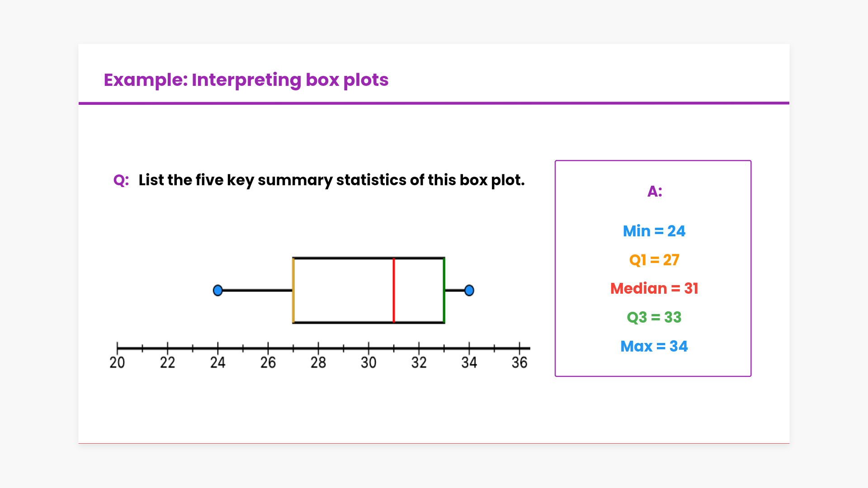The width and height of the screenshot is (868, 488).
Task: Select the 'Max = 34' answer text
Action: pyautogui.click(x=654, y=347)
